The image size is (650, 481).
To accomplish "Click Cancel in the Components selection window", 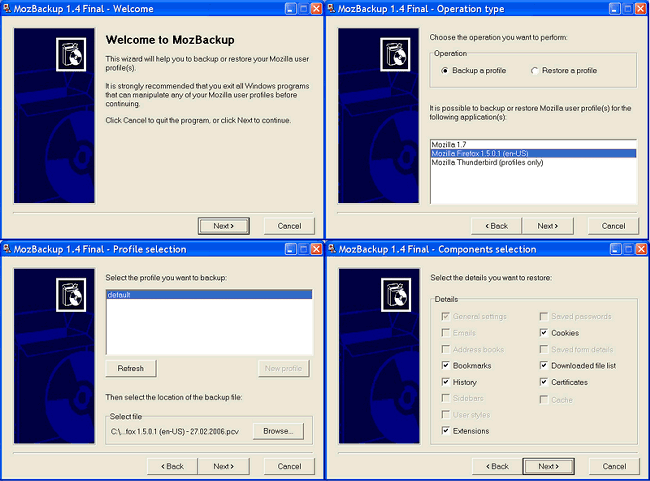I will click(x=614, y=466).
